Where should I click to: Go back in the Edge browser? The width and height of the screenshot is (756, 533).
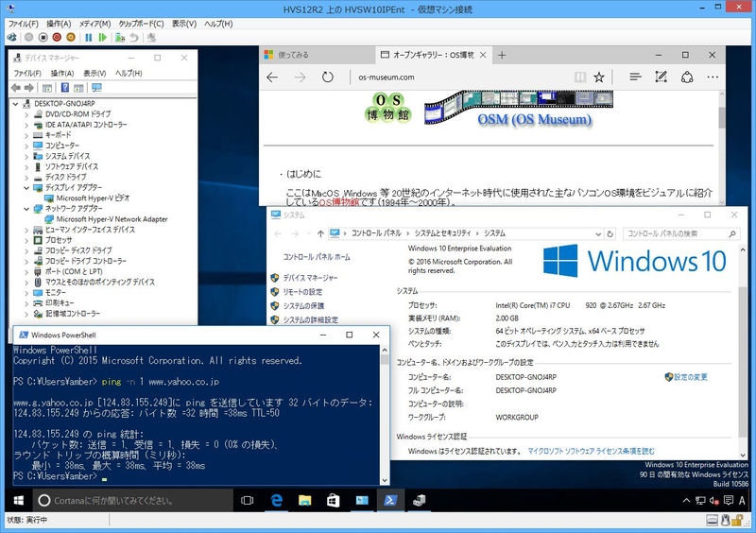click(272, 77)
